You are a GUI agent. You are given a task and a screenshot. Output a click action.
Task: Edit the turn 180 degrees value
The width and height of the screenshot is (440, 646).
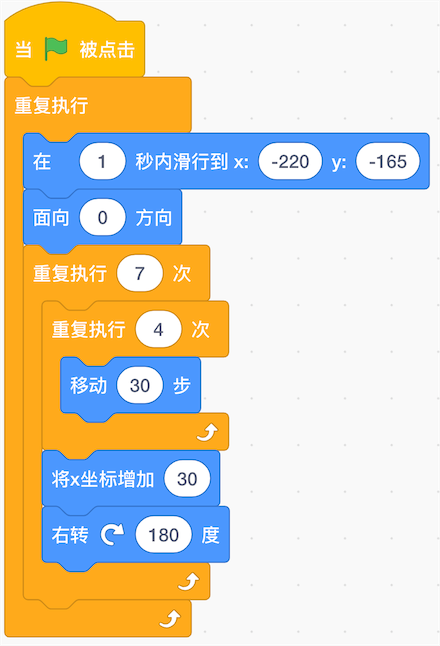coord(164,535)
